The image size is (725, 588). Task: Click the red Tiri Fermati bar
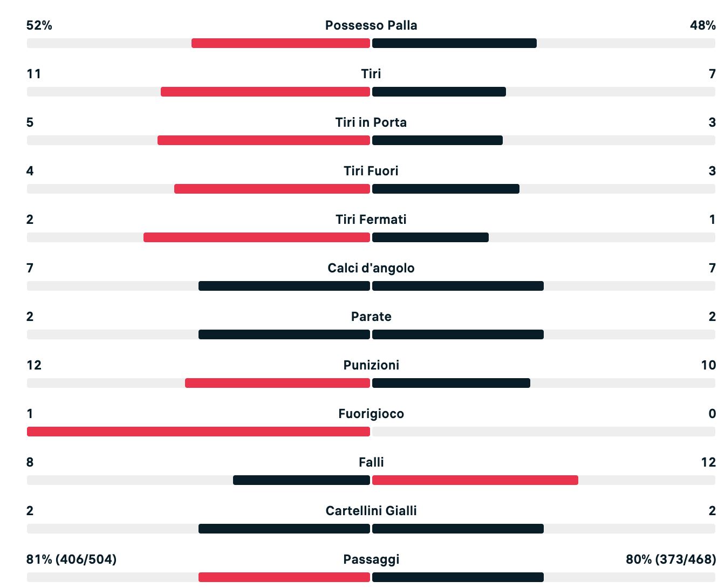tap(257, 237)
